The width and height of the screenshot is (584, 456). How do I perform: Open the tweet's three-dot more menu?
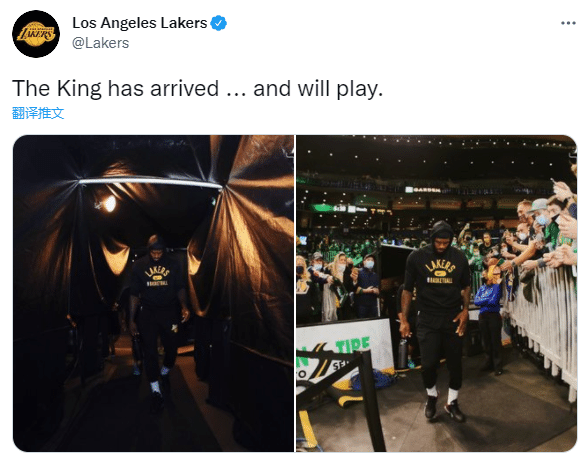point(568,23)
